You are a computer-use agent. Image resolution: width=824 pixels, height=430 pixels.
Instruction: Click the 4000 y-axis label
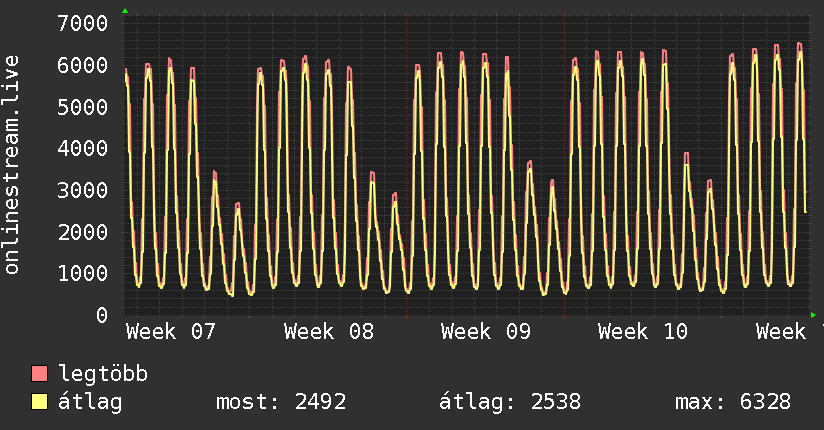click(x=83, y=149)
